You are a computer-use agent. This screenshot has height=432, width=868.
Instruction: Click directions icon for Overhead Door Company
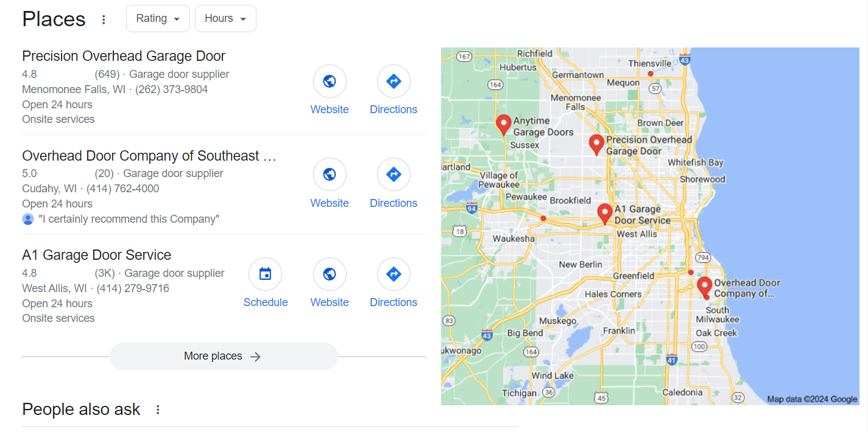393,175
